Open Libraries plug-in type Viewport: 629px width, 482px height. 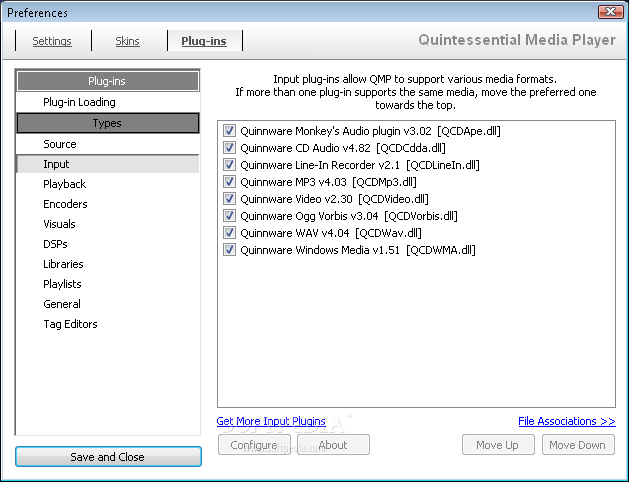pos(108,264)
